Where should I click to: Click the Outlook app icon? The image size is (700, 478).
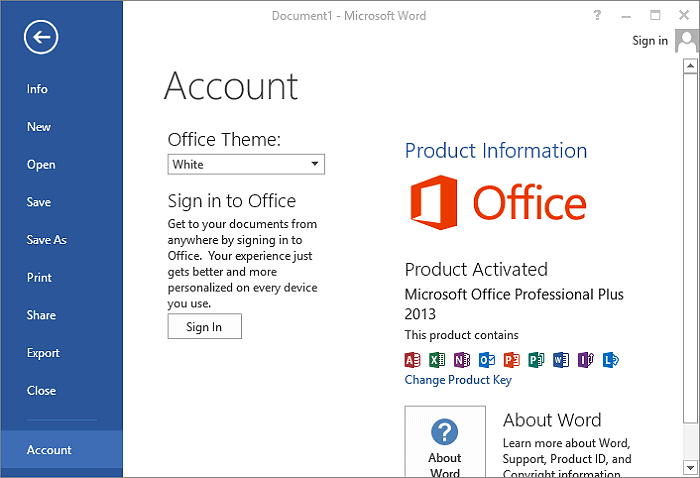tap(487, 360)
